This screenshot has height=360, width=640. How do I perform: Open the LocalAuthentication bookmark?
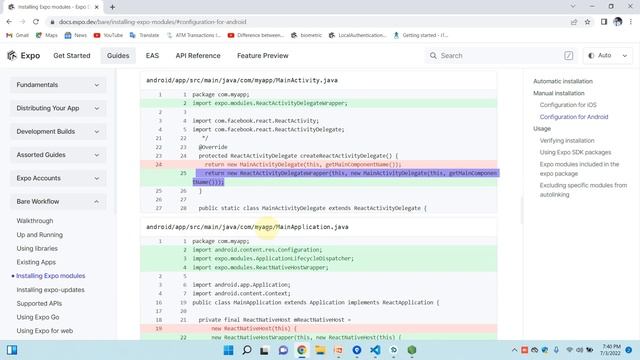tap(357, 35)
